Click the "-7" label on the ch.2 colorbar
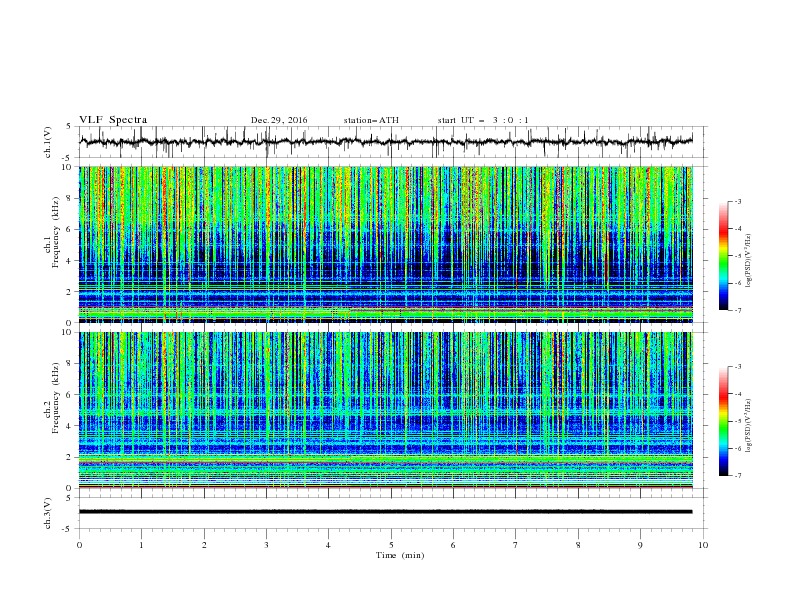The width and height of the screenshot is (792, 612). [738, 475]
